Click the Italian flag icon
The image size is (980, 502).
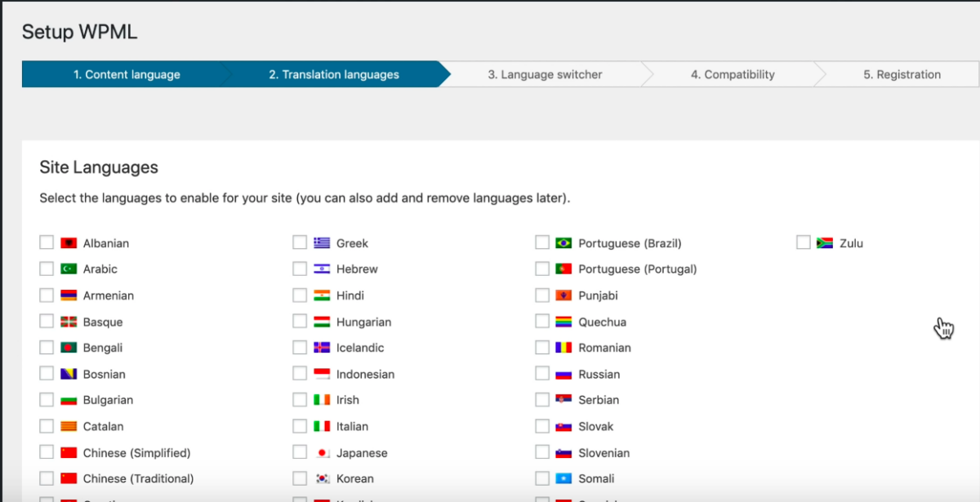[x=321, y=425]
